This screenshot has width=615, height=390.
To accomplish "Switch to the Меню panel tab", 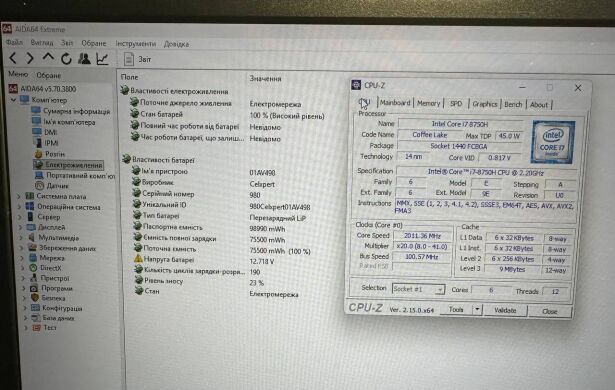I will point(18,74).
